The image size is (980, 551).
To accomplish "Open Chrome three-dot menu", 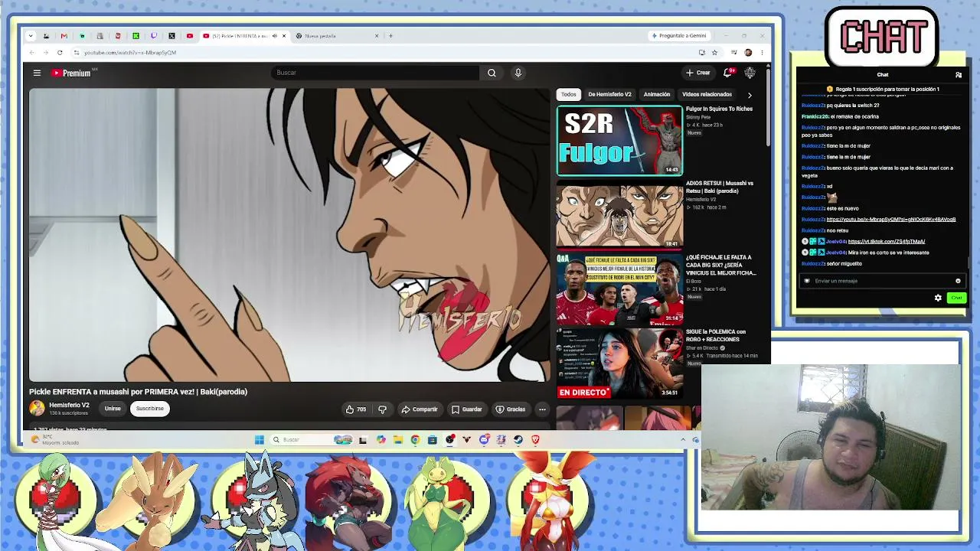I will [x=762, y=53].
